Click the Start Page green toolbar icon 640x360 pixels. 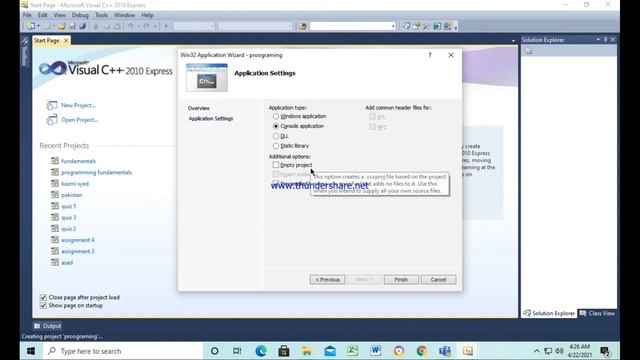click(437, 26)
